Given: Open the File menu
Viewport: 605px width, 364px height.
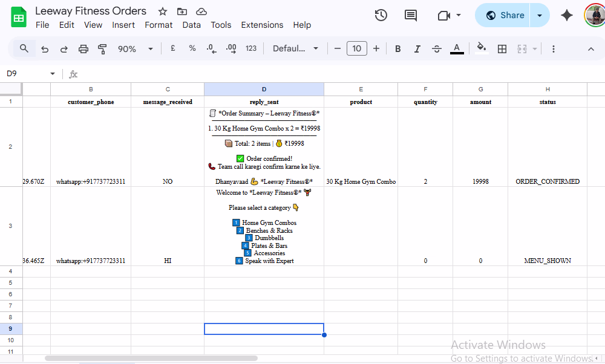Looking at the screenshot, I should pyautogui.click(x=42, y=25).
